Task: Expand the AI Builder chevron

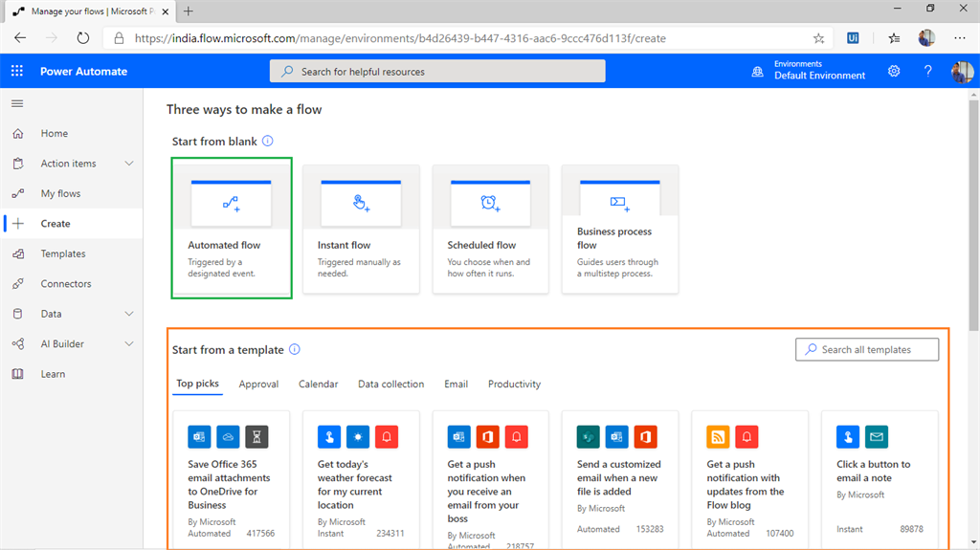Action: pyautogui.click(x=129, y=343)
